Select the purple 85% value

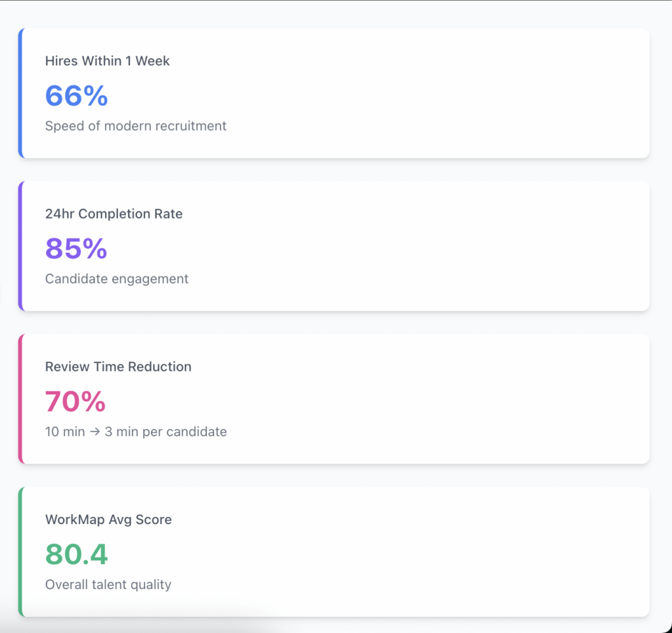pyautogui.click(x=76, y=249)
